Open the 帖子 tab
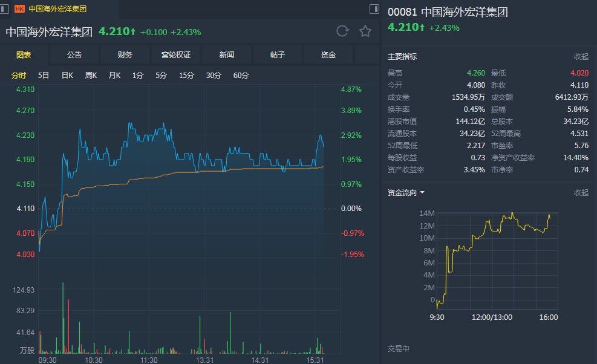597x364 pixels. click(x=278, y=55)
